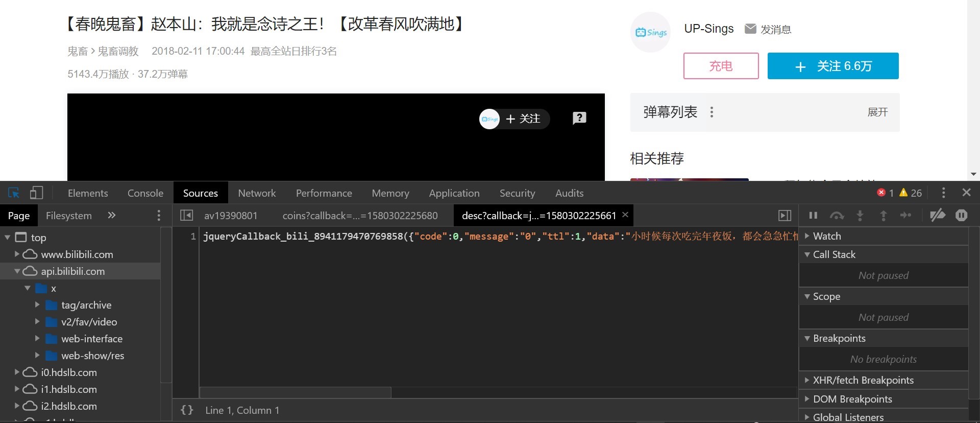Click the message envelope icon
980x423 pixels.
pos(750,29)
